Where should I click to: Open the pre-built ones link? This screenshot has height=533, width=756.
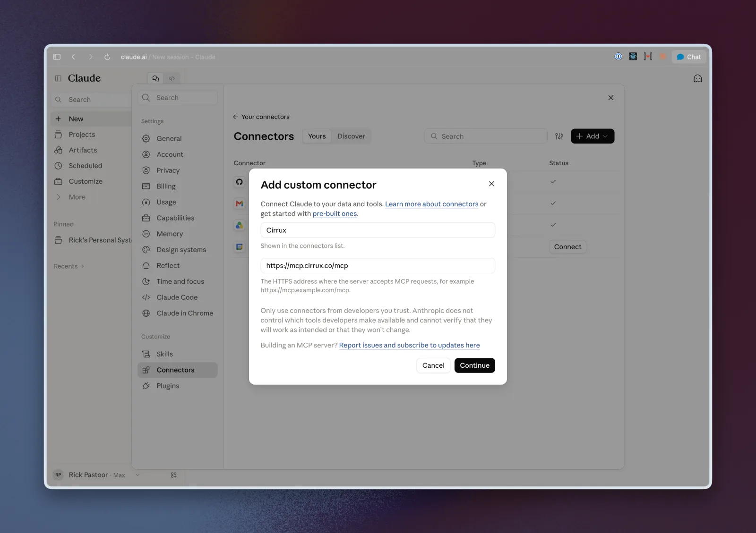pos(335,214)
